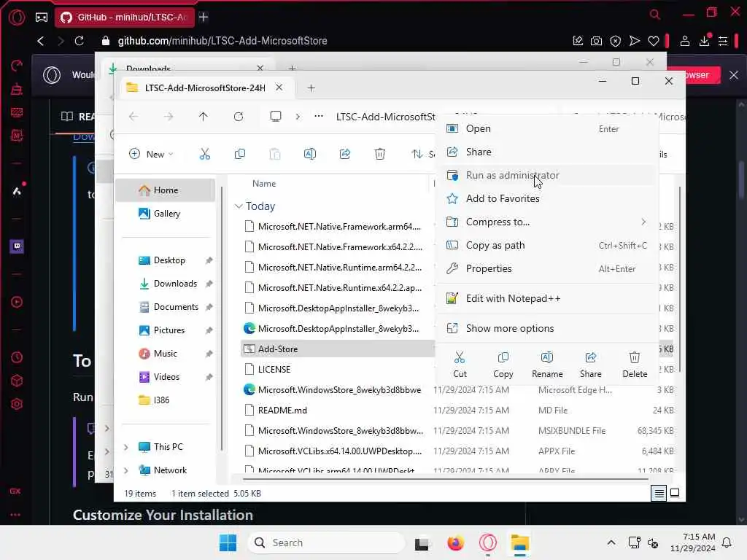747x560 pixels.
Task: Click Explorer Back arrow
Action: pos(133,117)
